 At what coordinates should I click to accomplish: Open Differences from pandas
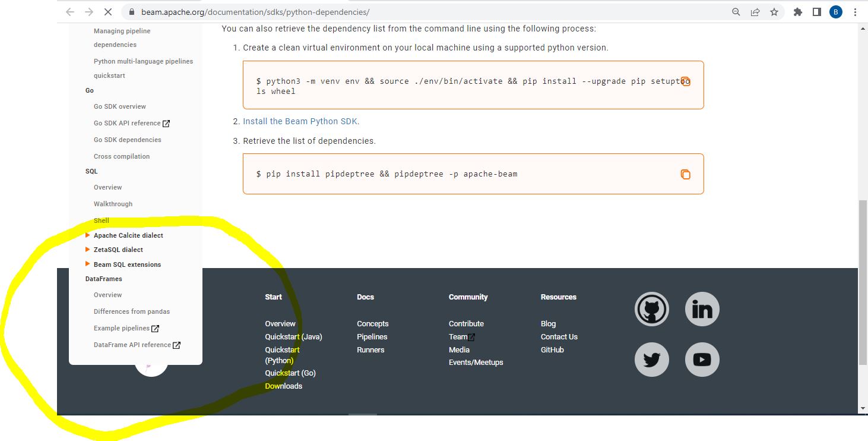pyautogui.click(x=132, y=311)
